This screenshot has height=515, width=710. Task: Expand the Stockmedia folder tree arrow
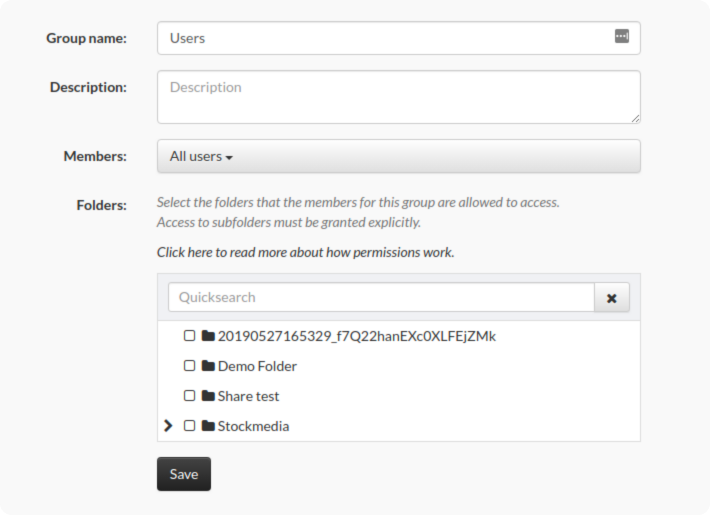(168, 425)
